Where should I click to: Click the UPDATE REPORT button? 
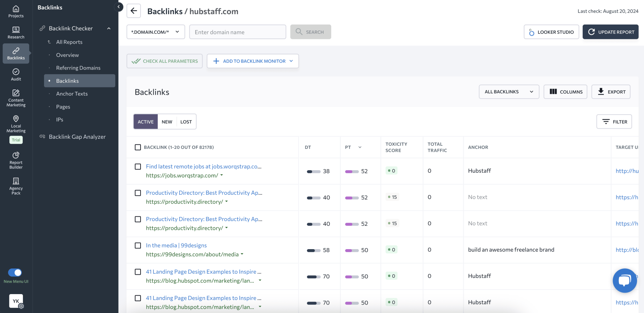click(x=610, y=32)
